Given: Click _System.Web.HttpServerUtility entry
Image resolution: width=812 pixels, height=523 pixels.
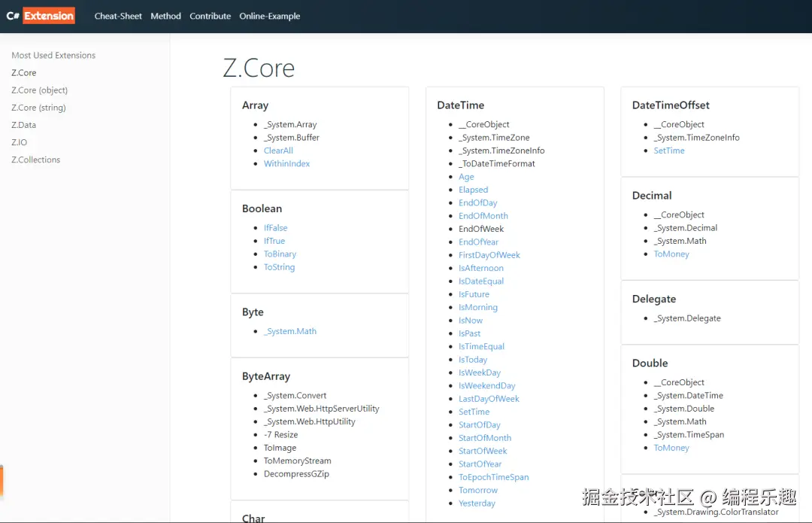Looking at the screenshot, I should point(322,409).
